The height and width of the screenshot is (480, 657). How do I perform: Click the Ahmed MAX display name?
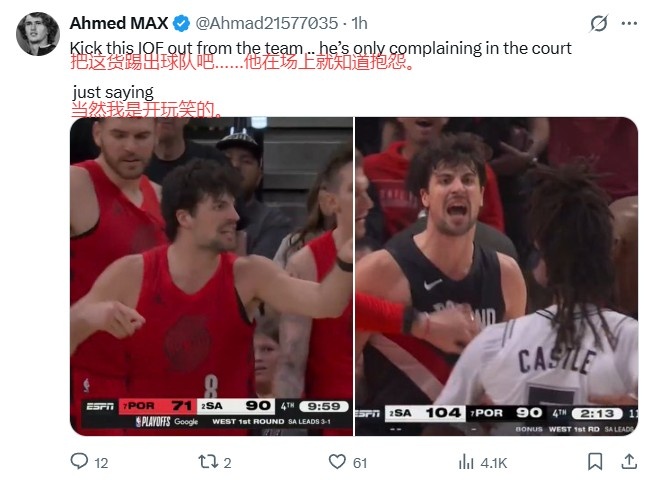[x=119, y=23]
